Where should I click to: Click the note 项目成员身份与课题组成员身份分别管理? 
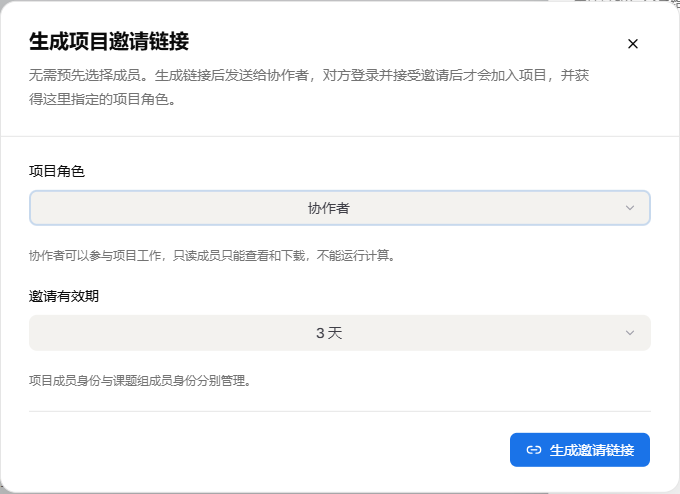140,381
